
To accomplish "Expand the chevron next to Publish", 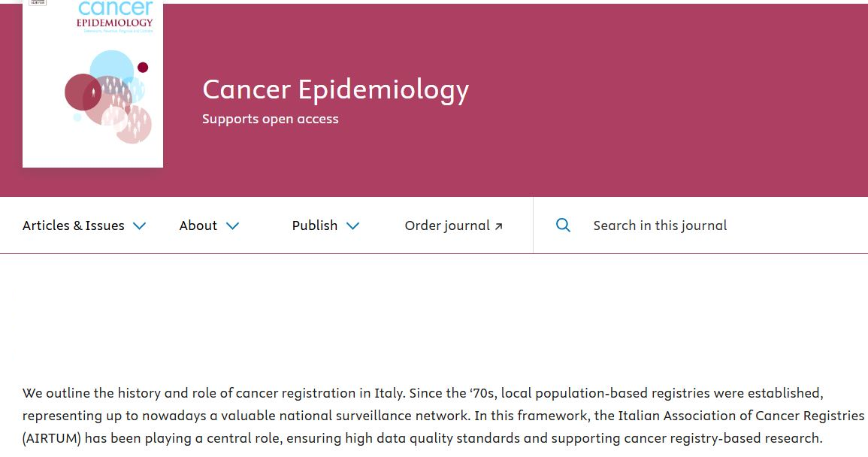I will coord(352,225).
